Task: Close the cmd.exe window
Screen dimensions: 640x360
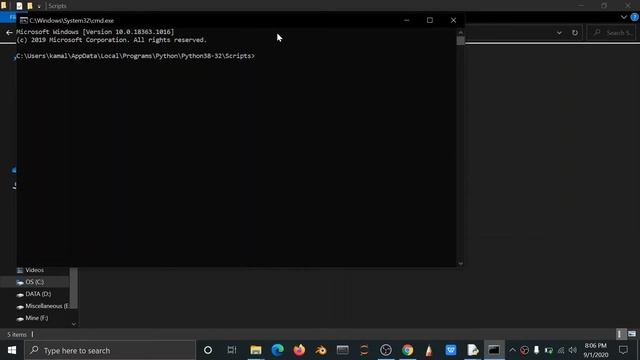Action: [x=453, y=20]
